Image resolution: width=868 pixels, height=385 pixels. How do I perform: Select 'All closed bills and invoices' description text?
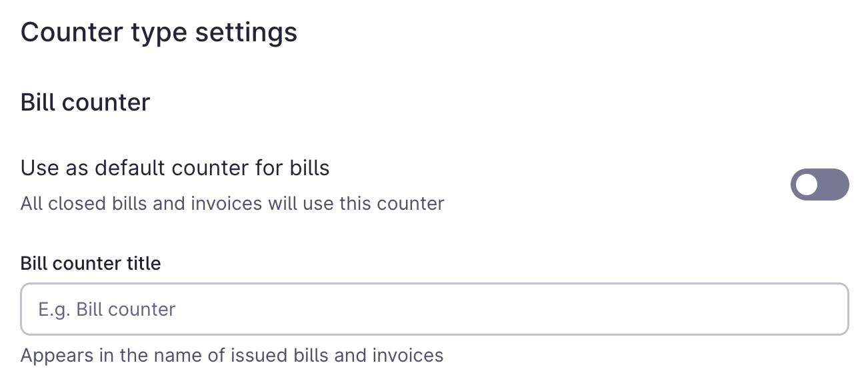[232, 203]
